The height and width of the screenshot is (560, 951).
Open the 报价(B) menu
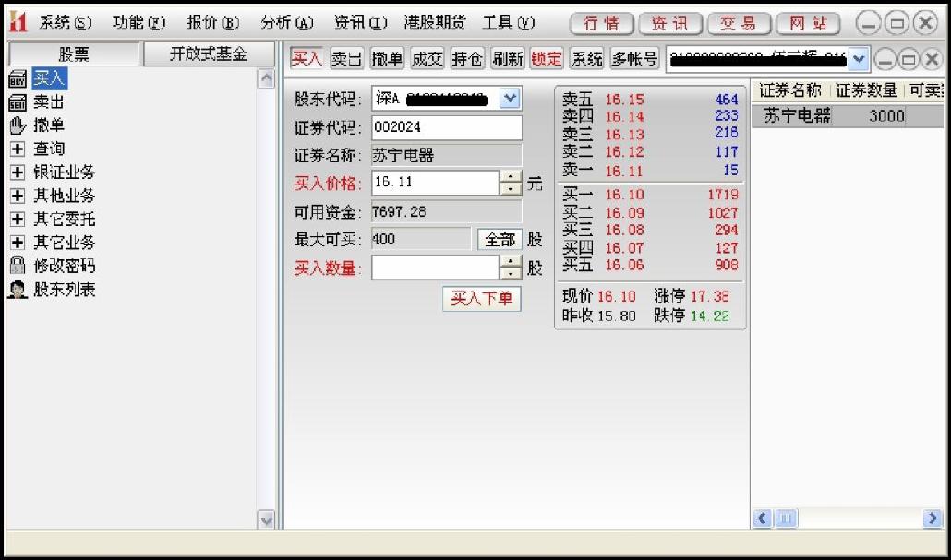point(213,23)
